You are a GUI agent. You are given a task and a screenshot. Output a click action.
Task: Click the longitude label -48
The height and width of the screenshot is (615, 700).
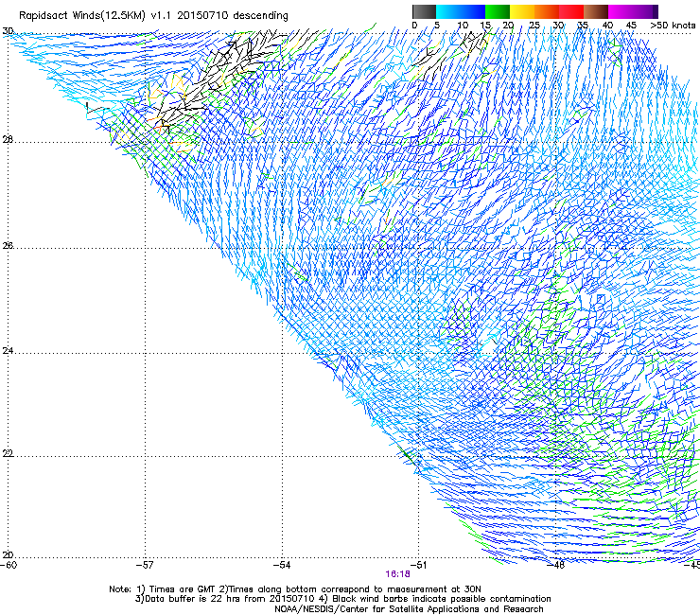click(x=556, y=565)
